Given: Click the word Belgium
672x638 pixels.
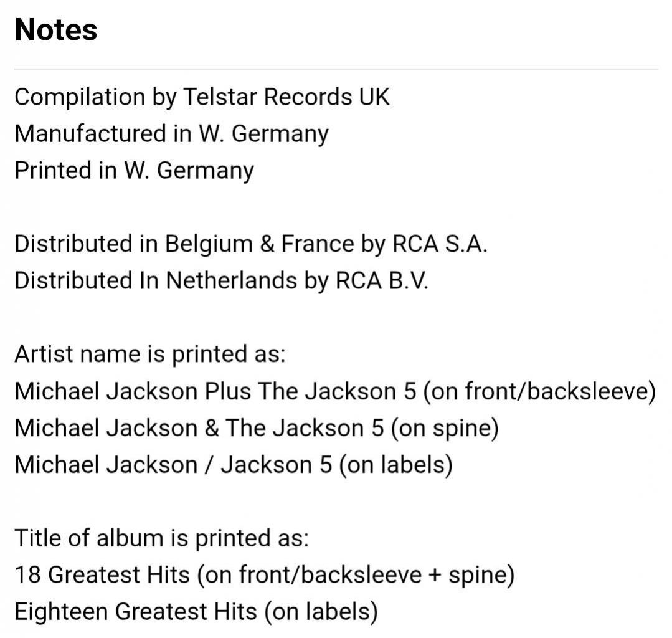Looking at the screenshot, I should pyautogui.click(x=209, y=245).
